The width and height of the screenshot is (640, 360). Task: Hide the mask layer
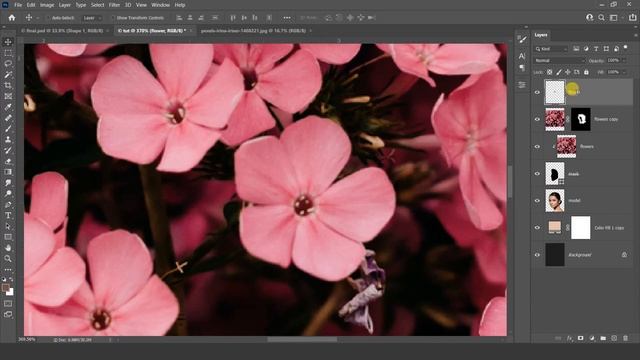click(537, 173)
